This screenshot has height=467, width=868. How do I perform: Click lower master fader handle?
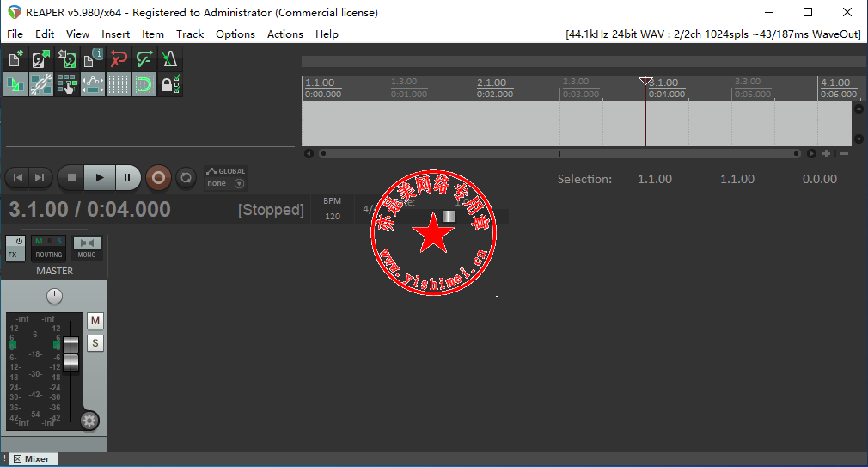tap(70, 362)
